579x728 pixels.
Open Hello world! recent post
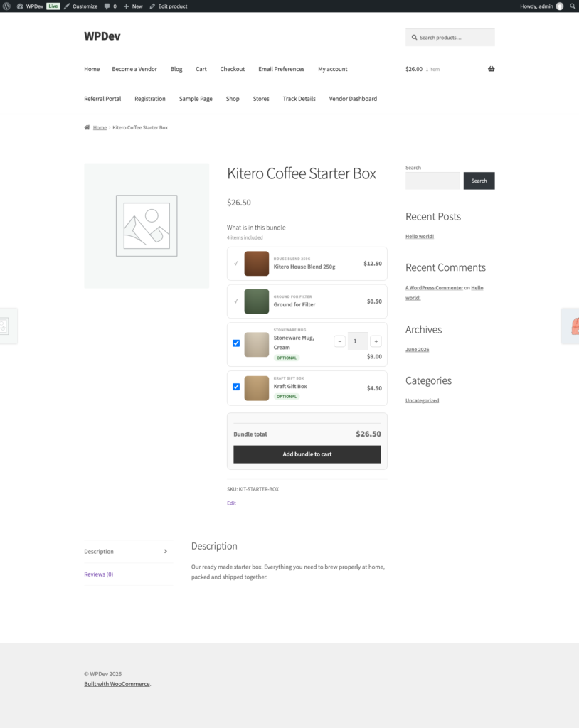pyautogui.click(x=420, y=236)
